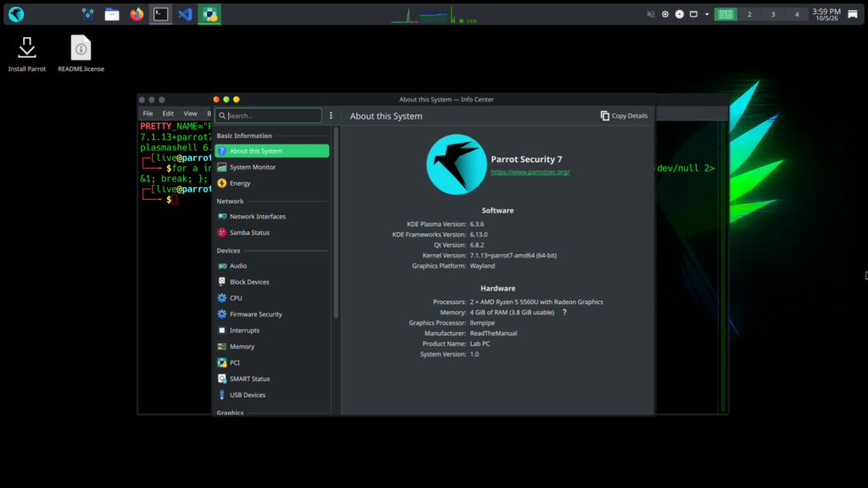Open System Monitor sidebar entry

(272, 167)
